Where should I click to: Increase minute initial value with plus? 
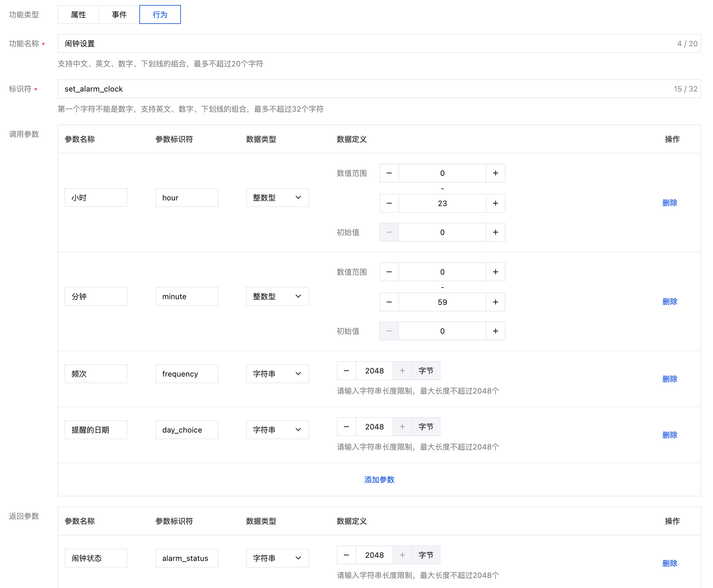[495, 331]
